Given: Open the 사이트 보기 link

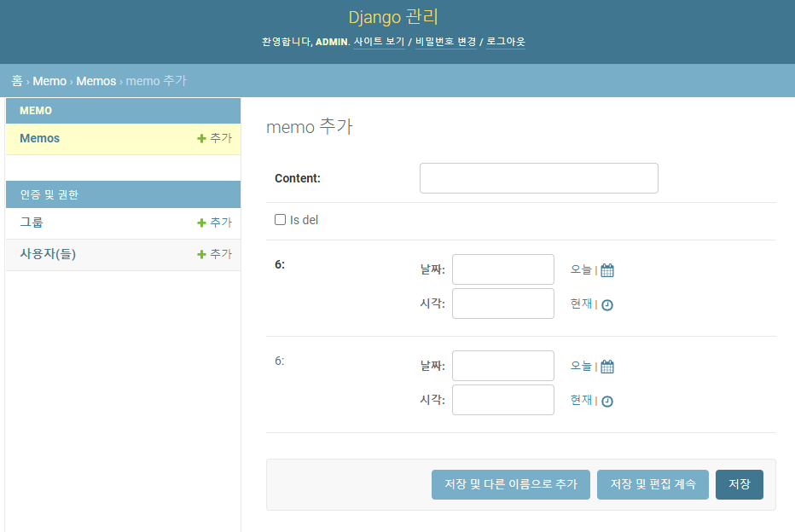Looking at the screenshot, I should tap(379, 42).
